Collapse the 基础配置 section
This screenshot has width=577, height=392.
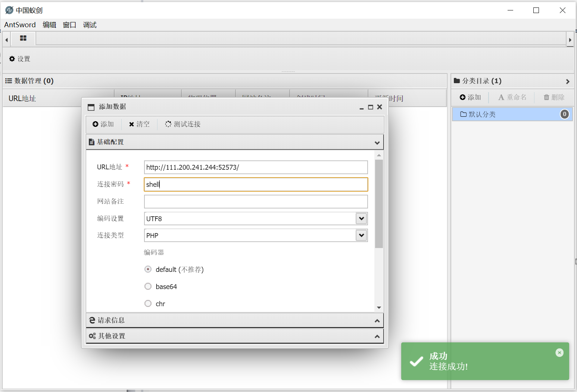pos(377,142)
